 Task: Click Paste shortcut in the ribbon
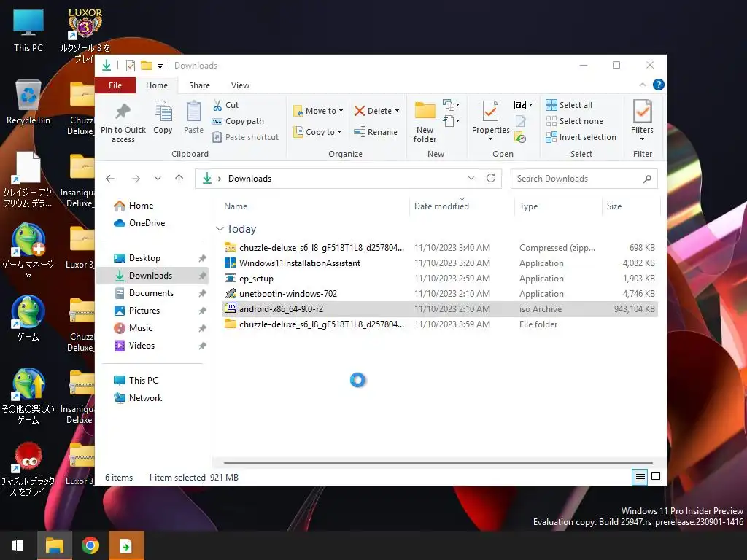(x=245, y=137)
